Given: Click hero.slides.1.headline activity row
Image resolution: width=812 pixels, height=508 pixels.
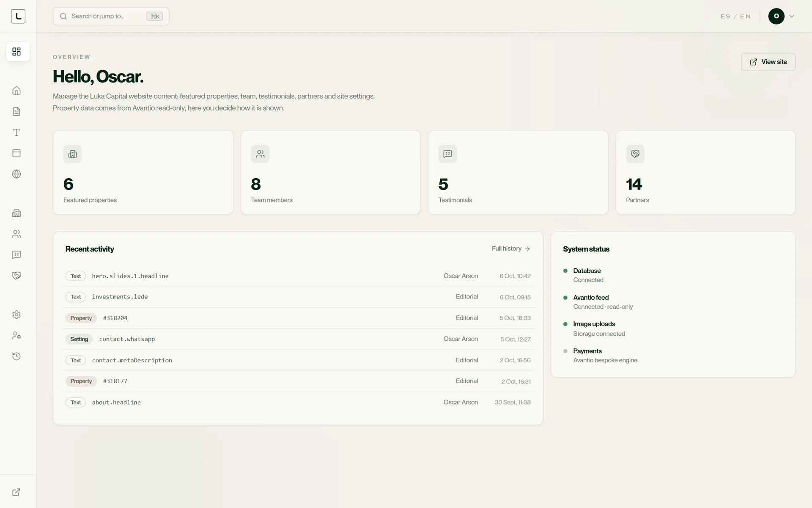Looking at the screenshot, I should click(x=298, y=276).
